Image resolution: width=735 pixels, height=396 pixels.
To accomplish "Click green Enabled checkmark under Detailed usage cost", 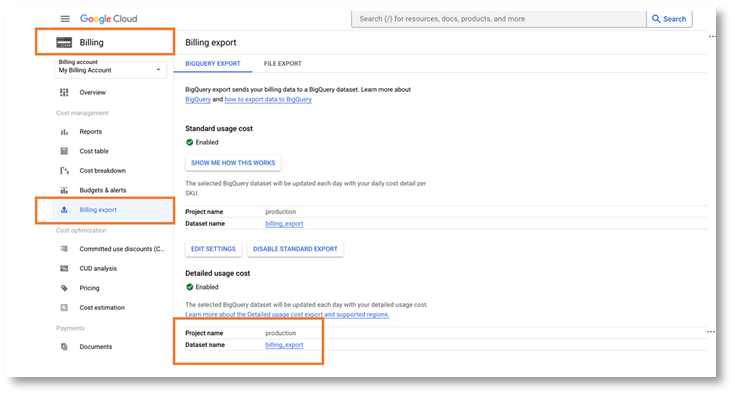I will (189, 287).
